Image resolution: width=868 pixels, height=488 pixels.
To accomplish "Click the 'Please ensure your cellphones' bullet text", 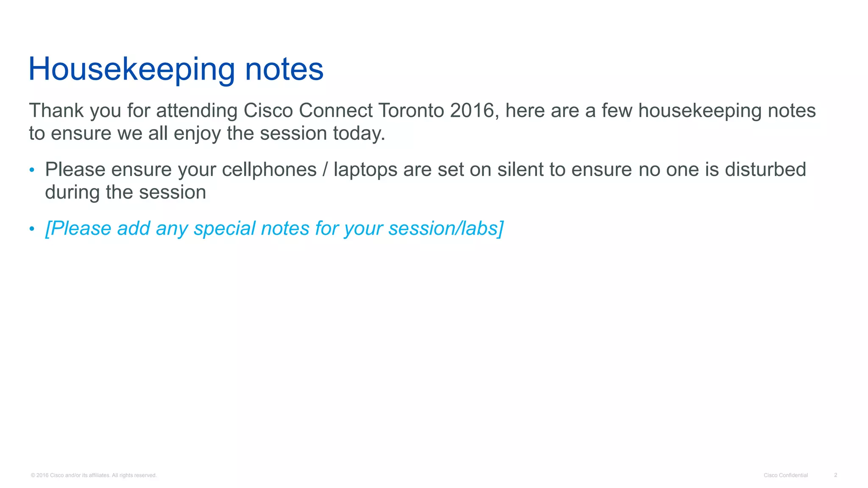I will (426, 180).
